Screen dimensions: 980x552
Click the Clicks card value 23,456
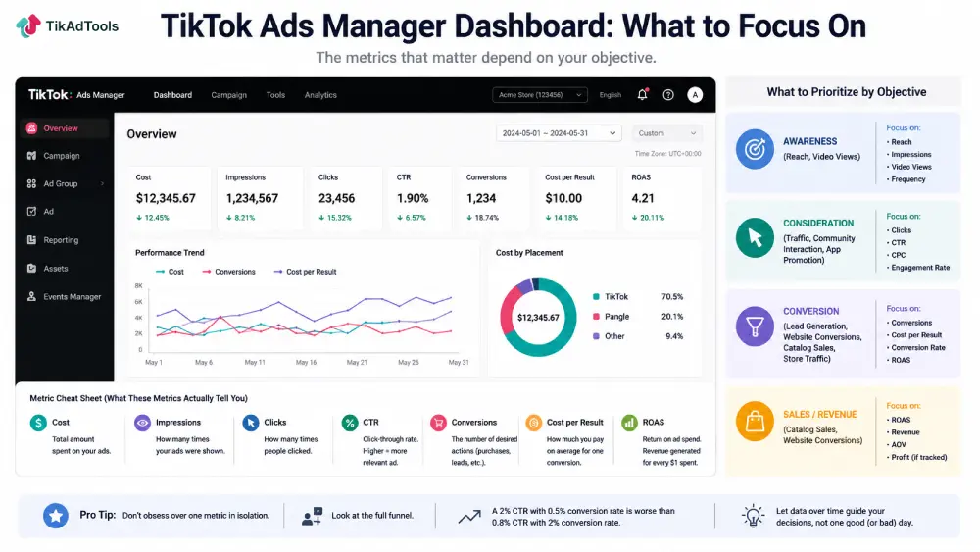336,198
